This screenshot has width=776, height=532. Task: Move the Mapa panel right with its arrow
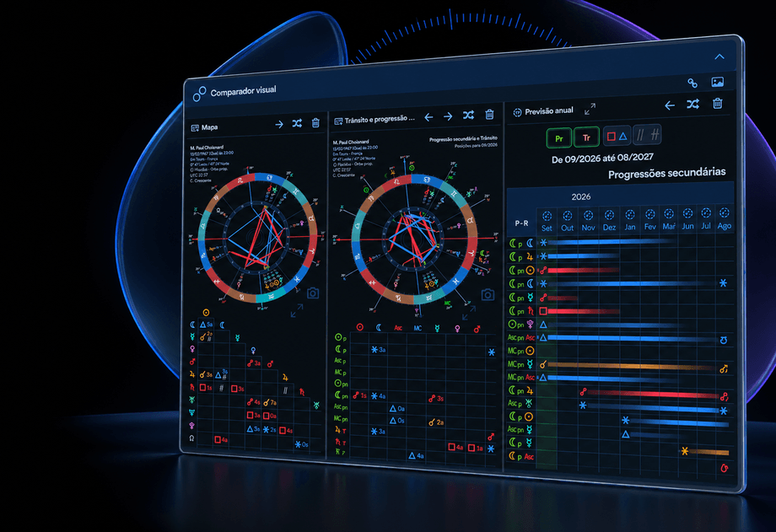point(279,124)
